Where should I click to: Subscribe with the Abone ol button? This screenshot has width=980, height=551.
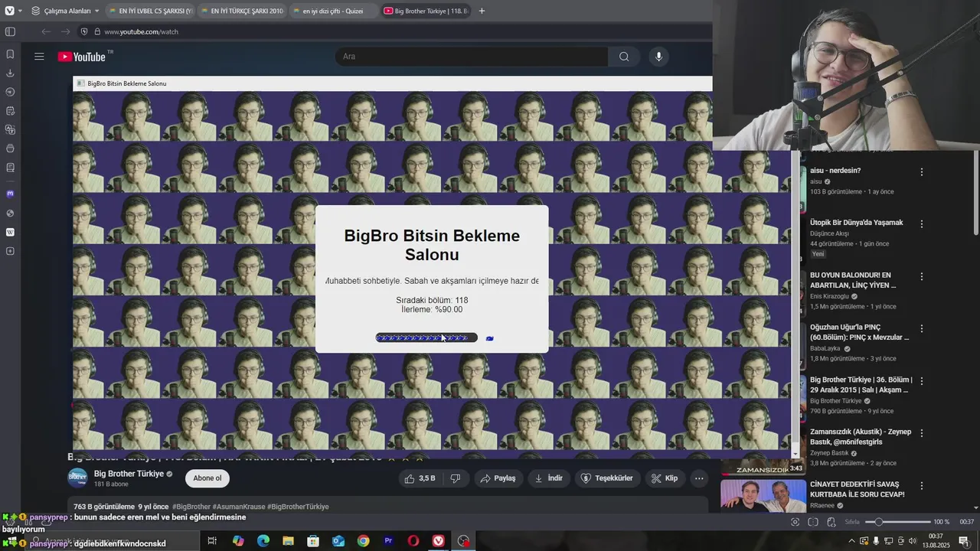coord(207,478)
